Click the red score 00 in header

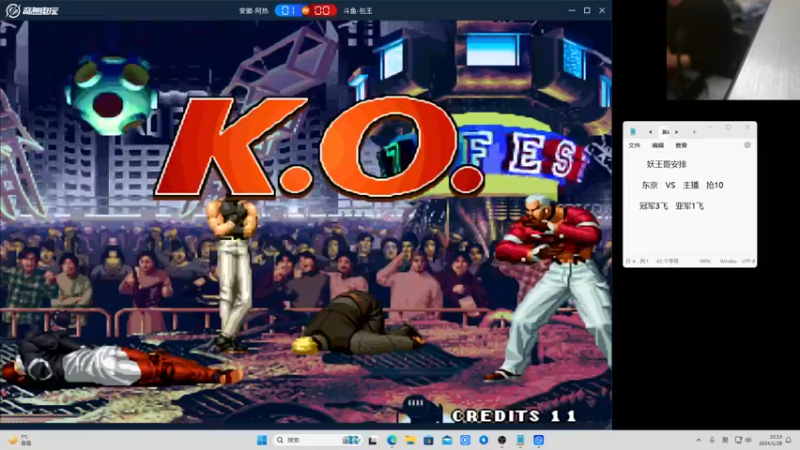click(x=322, y=10)
